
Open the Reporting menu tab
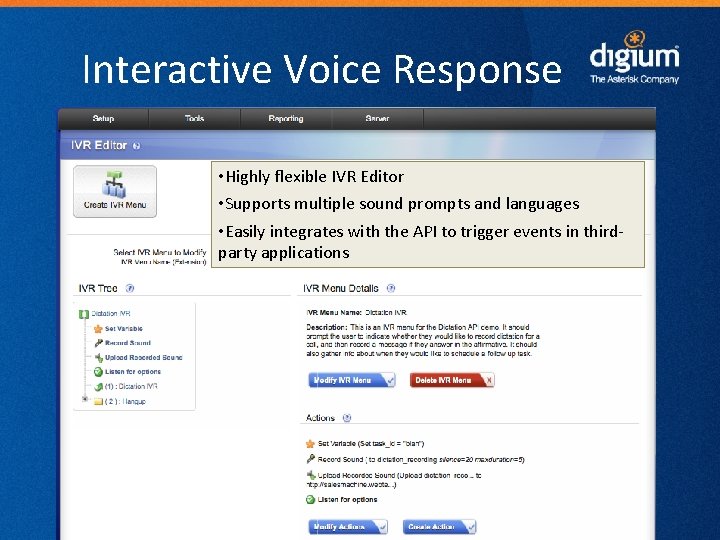[286, 118]
